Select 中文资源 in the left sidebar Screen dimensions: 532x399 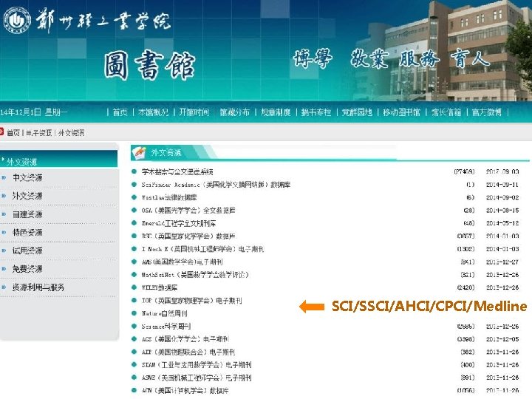pos(27,177)
